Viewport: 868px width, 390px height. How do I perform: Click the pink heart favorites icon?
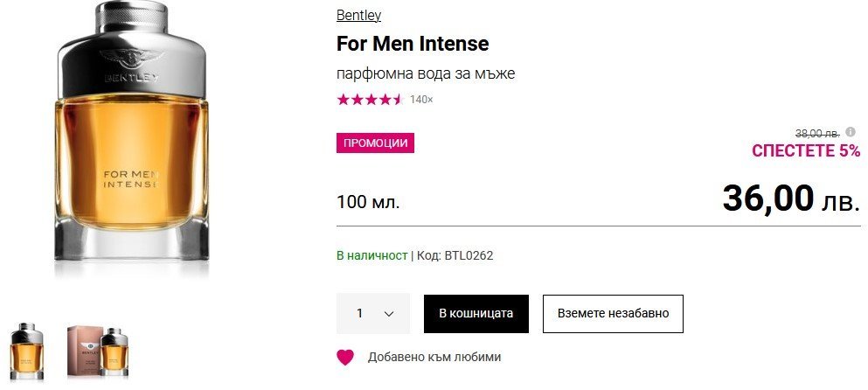pyautogui.click(x=345, y=357)
